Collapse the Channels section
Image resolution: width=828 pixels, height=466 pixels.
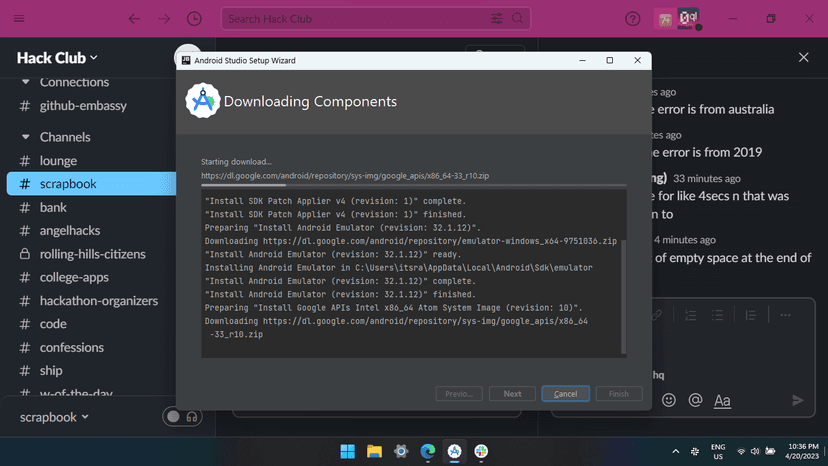[26, 137]
